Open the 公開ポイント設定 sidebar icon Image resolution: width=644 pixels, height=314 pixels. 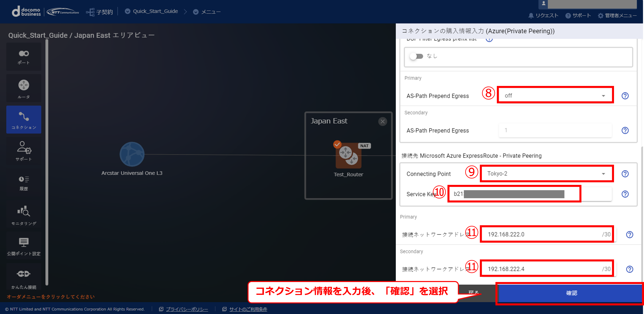[24, 246]
